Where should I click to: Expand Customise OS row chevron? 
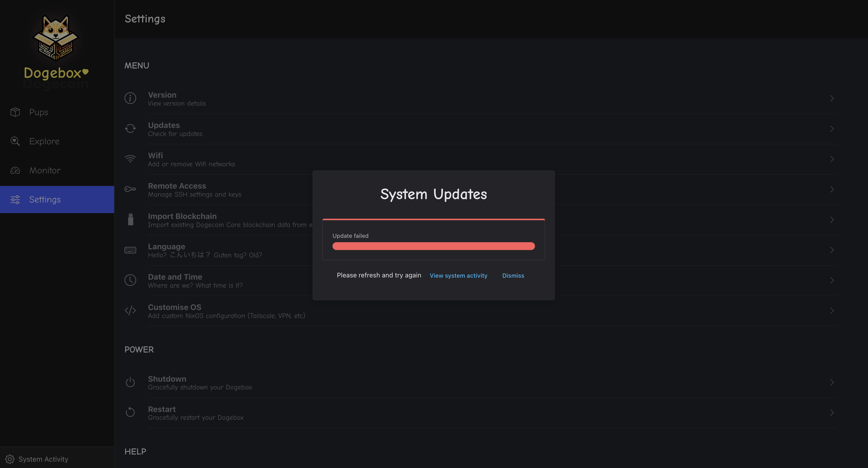click(832, 311)
